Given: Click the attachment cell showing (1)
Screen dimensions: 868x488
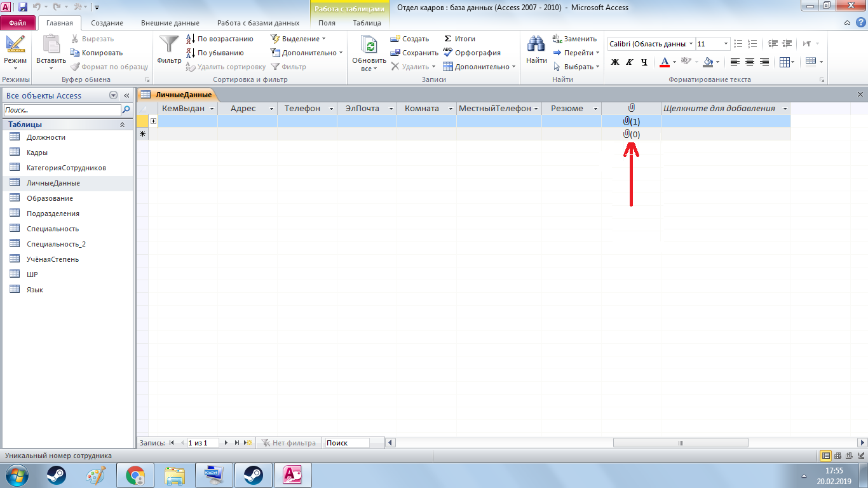Looking at the screenshot, I should pos(631,121).
